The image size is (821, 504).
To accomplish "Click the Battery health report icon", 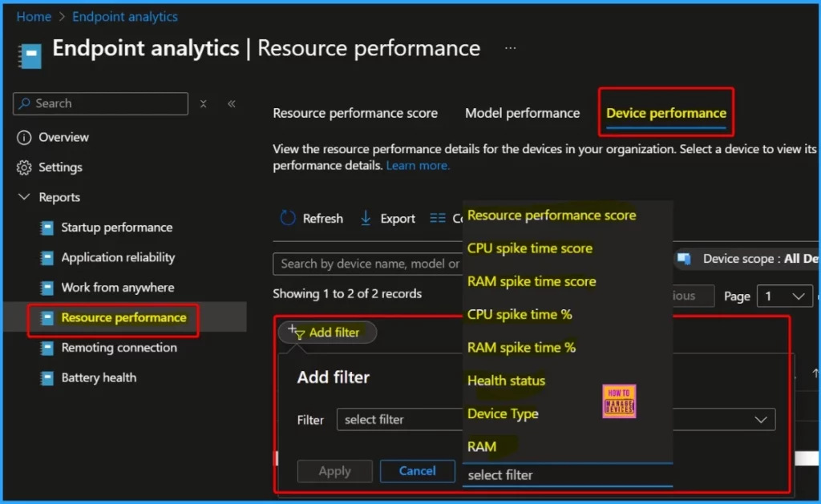I will [x=47, y=378].
